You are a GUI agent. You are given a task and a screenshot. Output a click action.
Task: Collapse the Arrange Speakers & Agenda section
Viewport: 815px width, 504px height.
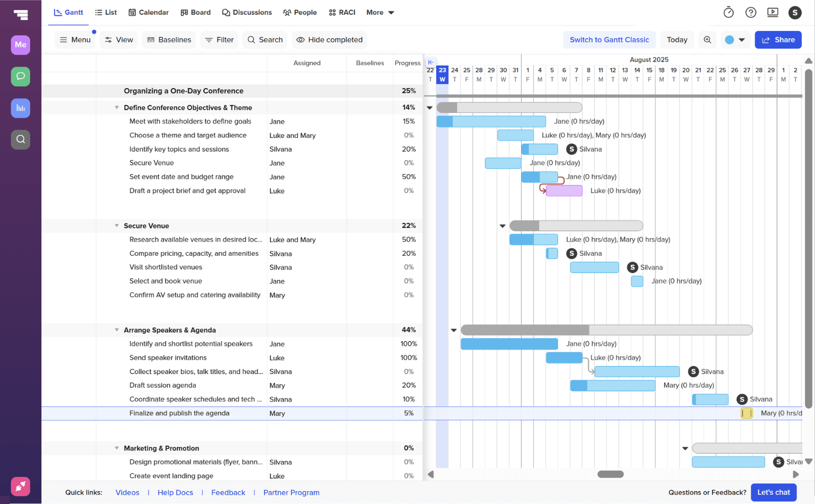coord(116,329)
